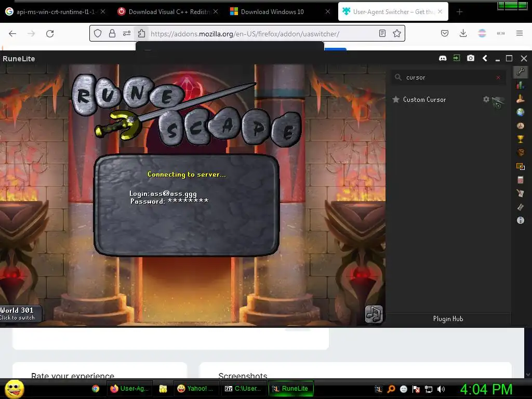532x399 pixels.
Task: Open Grand Exchange sidebar panel
Action: tap(521, 99)
